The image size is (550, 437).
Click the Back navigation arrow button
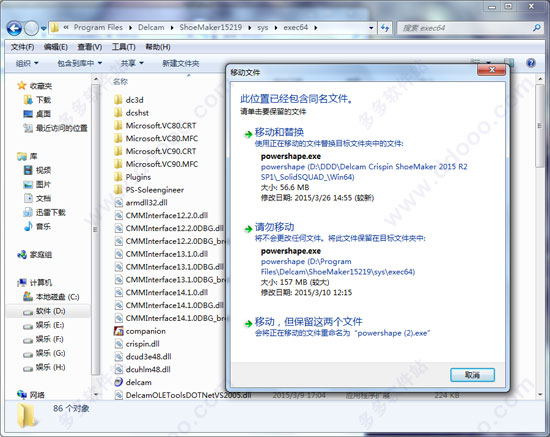[x=14, y=28]
